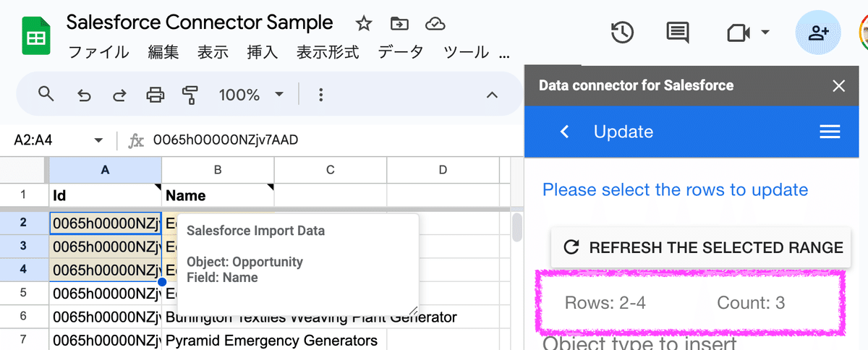Viewport: 868px width, 350px height.
Task: Click the select-all corner of the grid
Action: [24, 170]
